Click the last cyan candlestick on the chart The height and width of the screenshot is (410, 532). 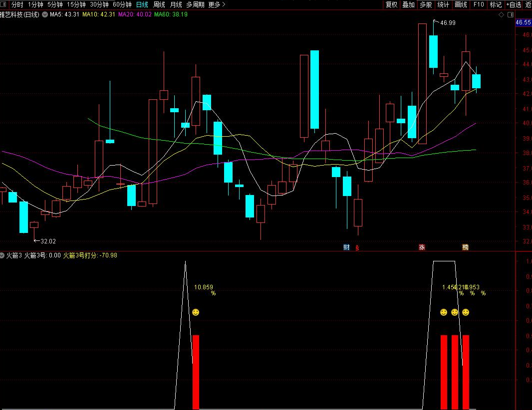click(477, 81)
